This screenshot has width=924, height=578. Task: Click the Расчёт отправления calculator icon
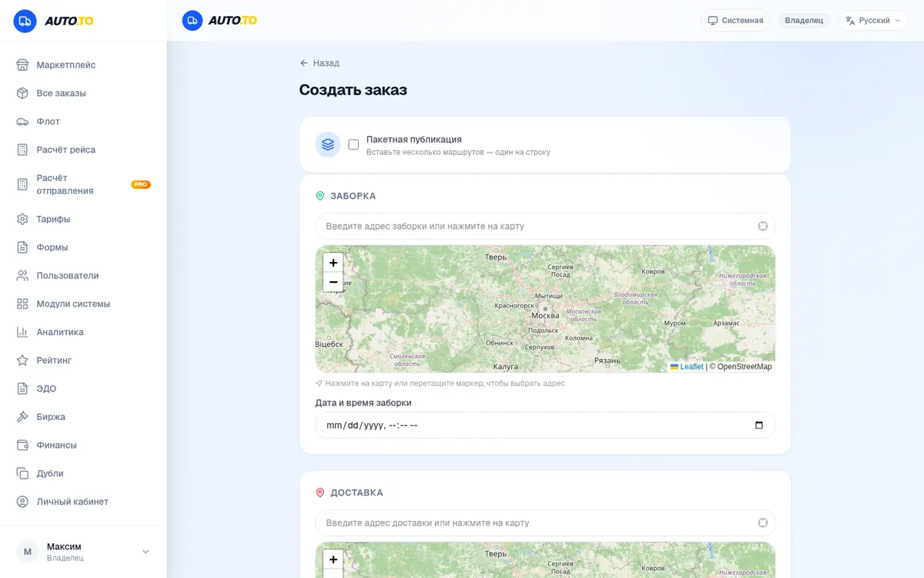tap(22, 184)
